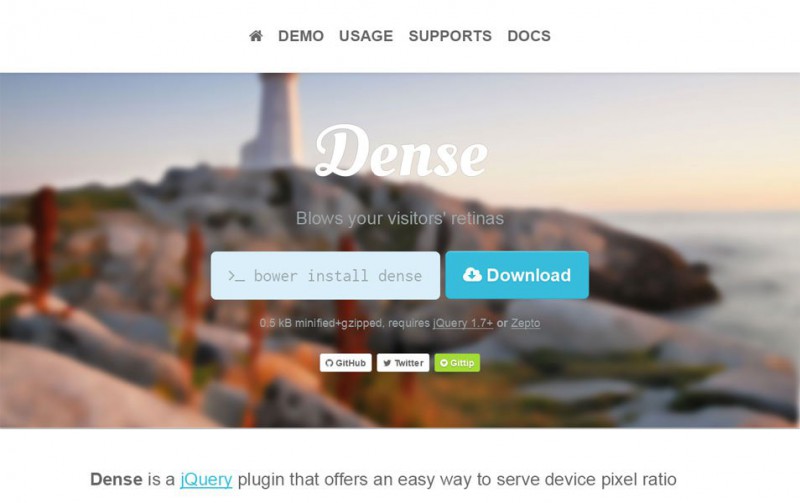This screenshot has height=503, width=800.
Task: Follow the jQuery 1.7+ link
Action: 463,323
